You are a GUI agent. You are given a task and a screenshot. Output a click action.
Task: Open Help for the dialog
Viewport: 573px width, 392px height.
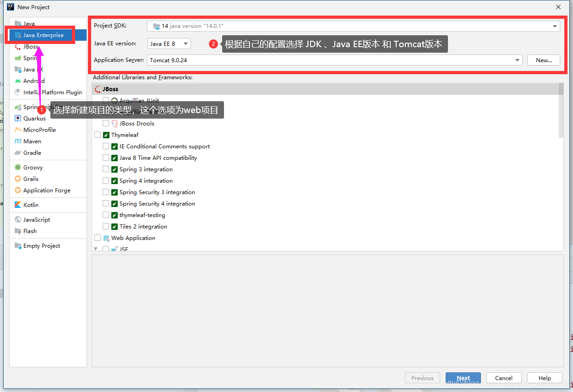coord(545,378)
